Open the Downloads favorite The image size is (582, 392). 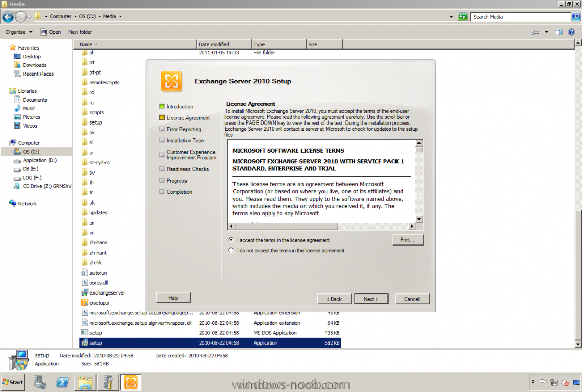35,65
